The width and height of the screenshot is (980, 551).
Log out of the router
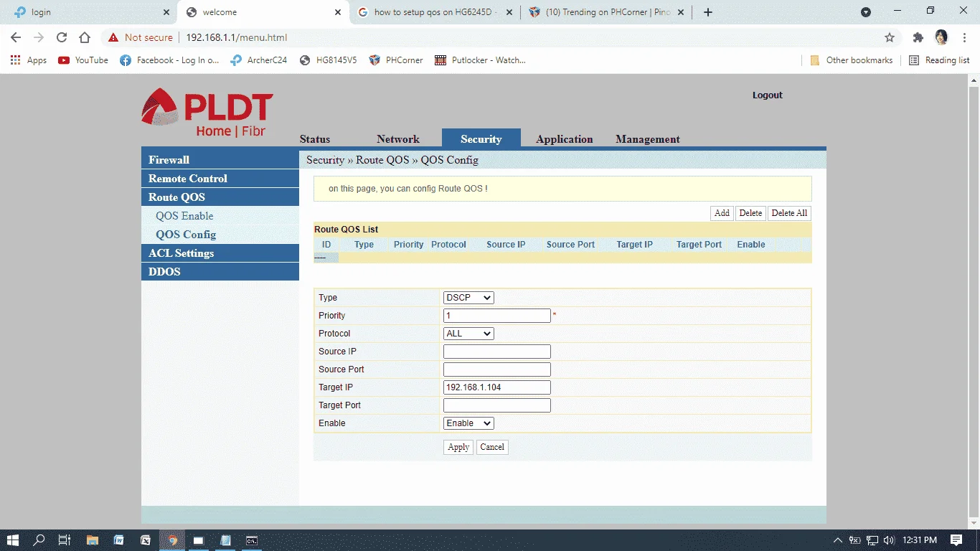pos(768,95)
